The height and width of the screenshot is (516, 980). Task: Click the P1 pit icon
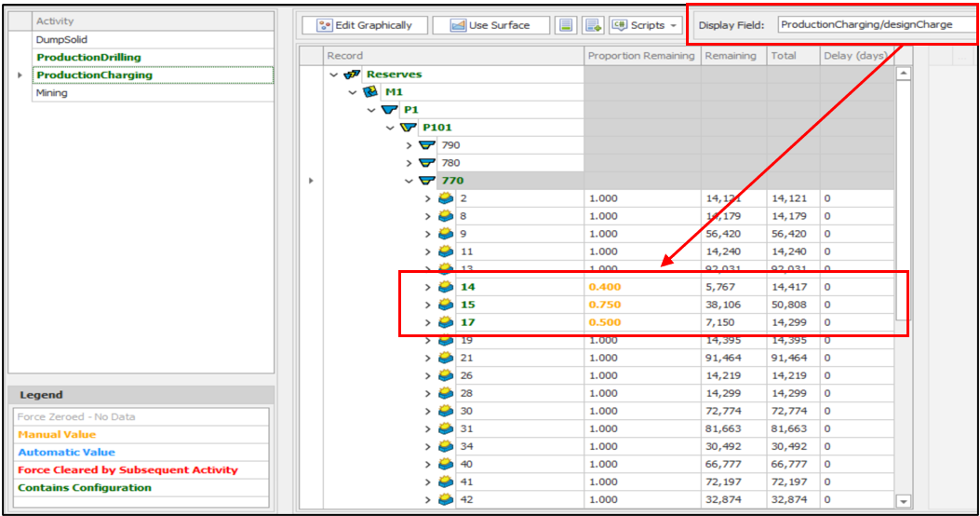(390, 110)
